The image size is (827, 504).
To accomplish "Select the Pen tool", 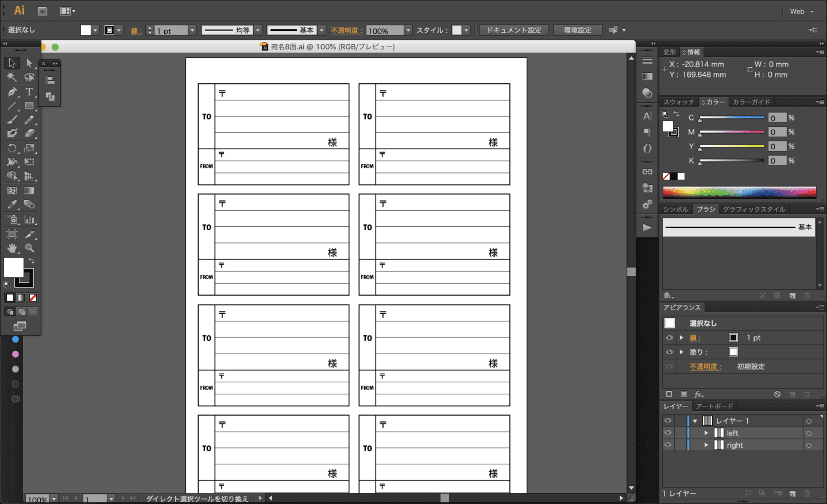I will click(x=11, y=91).
